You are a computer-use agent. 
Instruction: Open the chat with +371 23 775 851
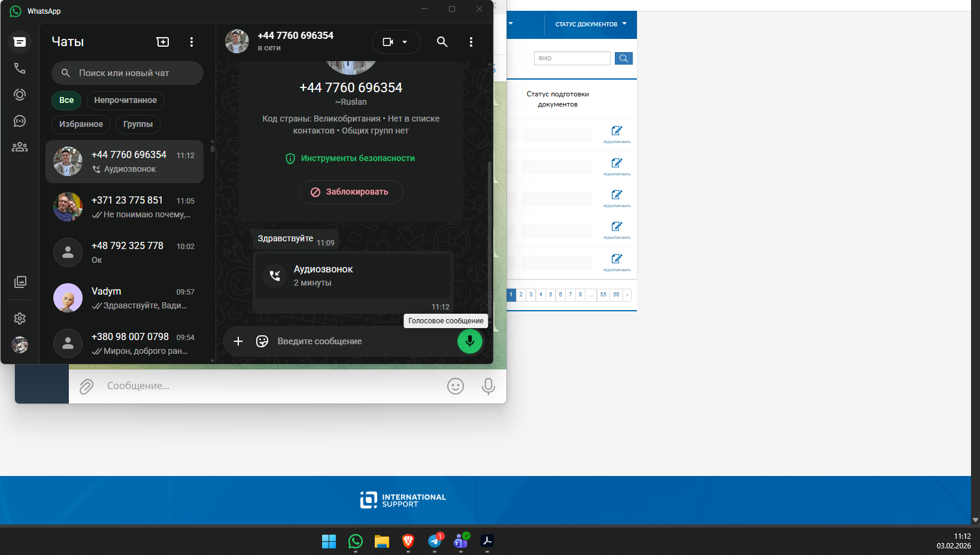pyautogui.click(x=125, y=207)
